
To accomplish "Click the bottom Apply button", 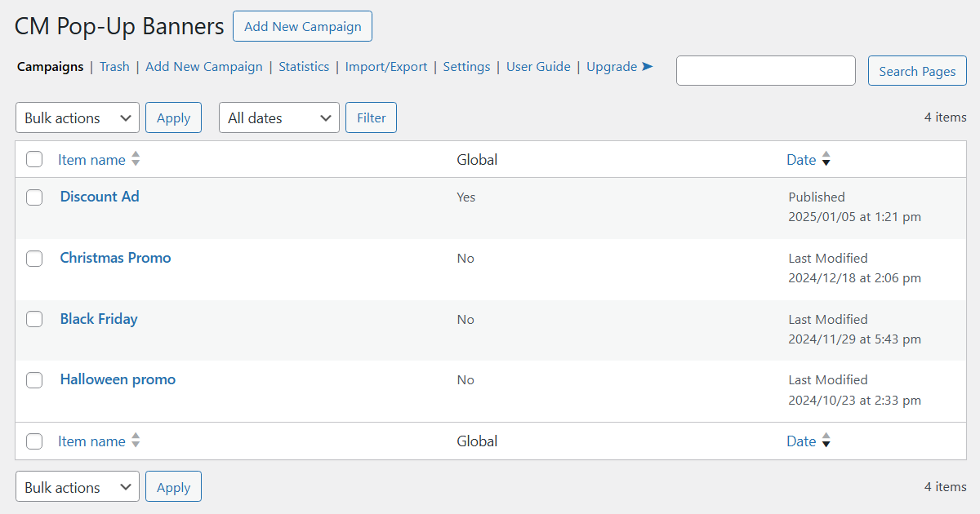I will click(173, 487).
